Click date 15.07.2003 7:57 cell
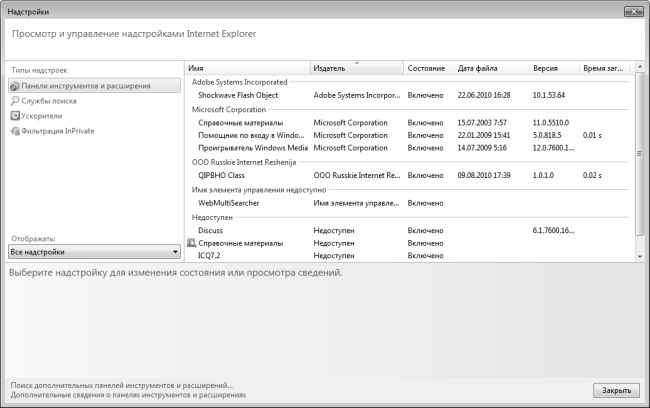The width and height of the screenshot is (650, 408). point(482,123)
